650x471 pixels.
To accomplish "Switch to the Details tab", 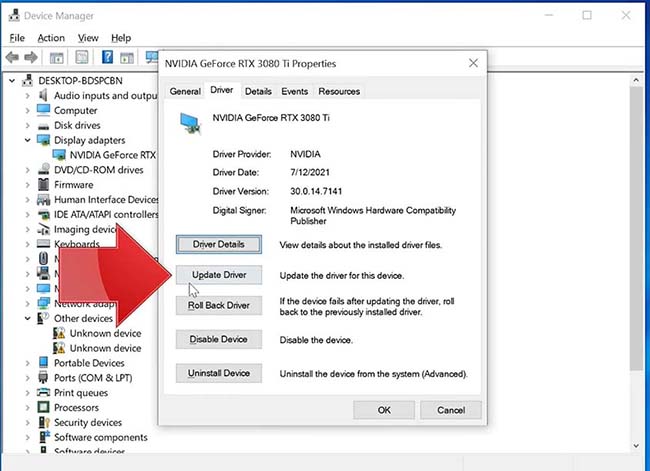I will point(258,91).
